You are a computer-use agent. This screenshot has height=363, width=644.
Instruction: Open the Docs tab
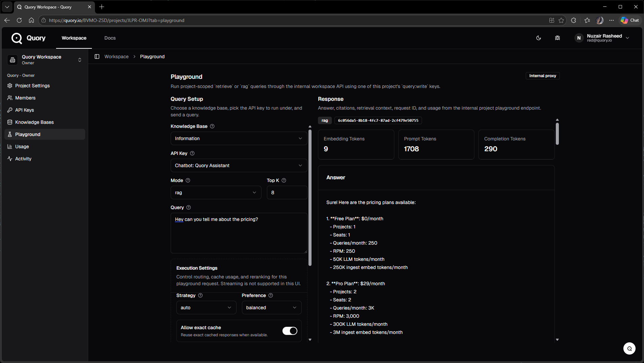[110, 38]
